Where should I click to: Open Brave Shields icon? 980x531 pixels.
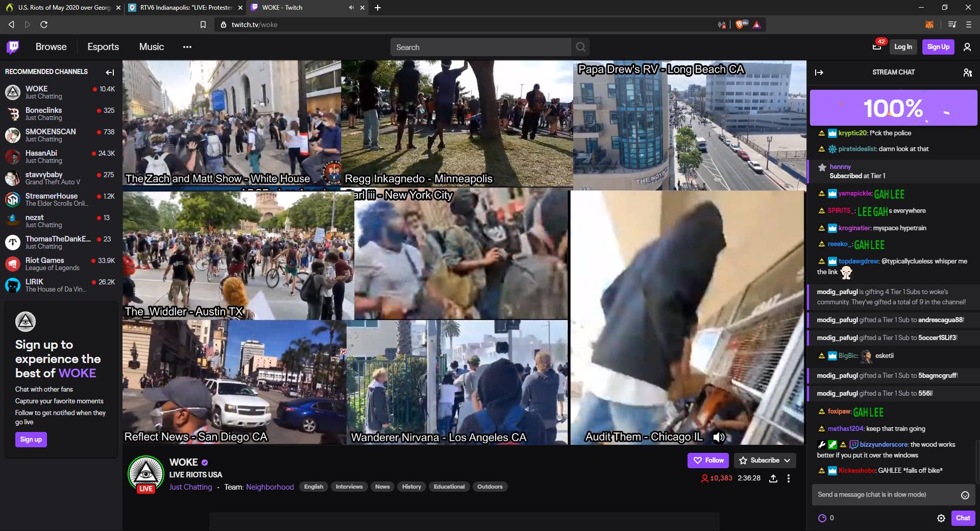pos(741,25)
